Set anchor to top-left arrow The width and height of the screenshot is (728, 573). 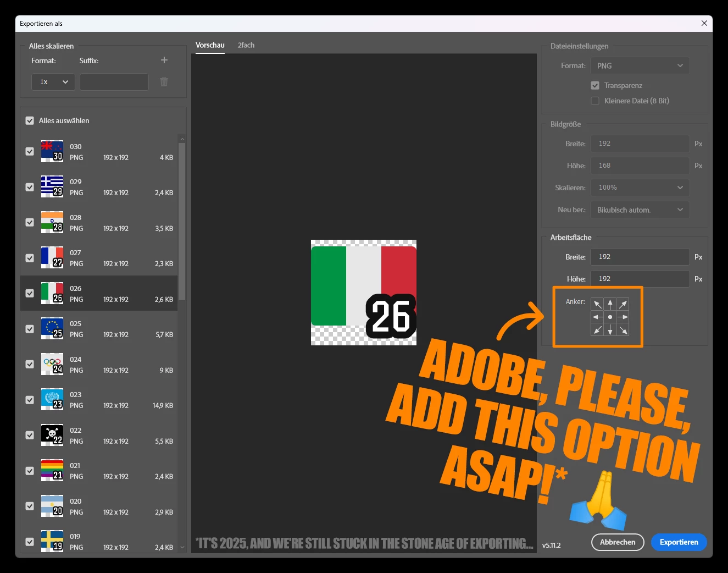[597, 304]
